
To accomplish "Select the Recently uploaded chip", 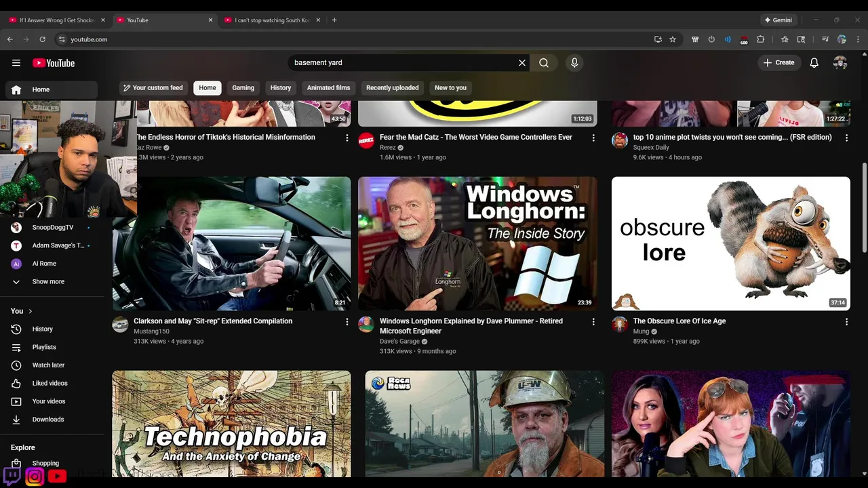I will [x=393, y=87].
